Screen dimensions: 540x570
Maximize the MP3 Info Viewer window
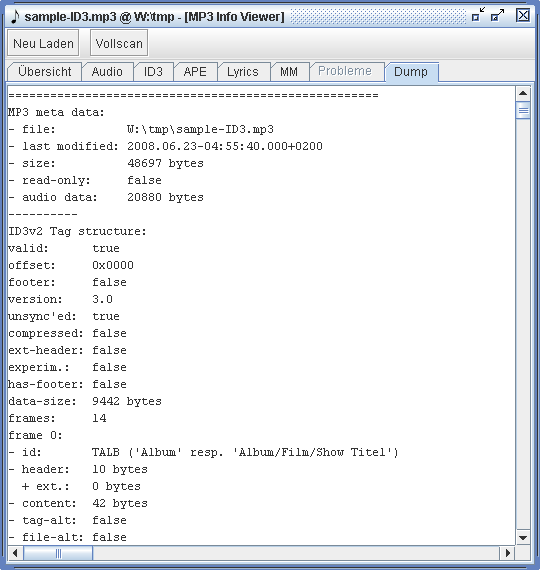point(497,15)
